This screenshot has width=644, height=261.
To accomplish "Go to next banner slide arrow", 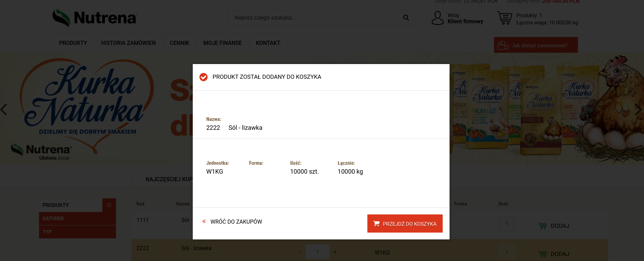I will coord(639,110).
